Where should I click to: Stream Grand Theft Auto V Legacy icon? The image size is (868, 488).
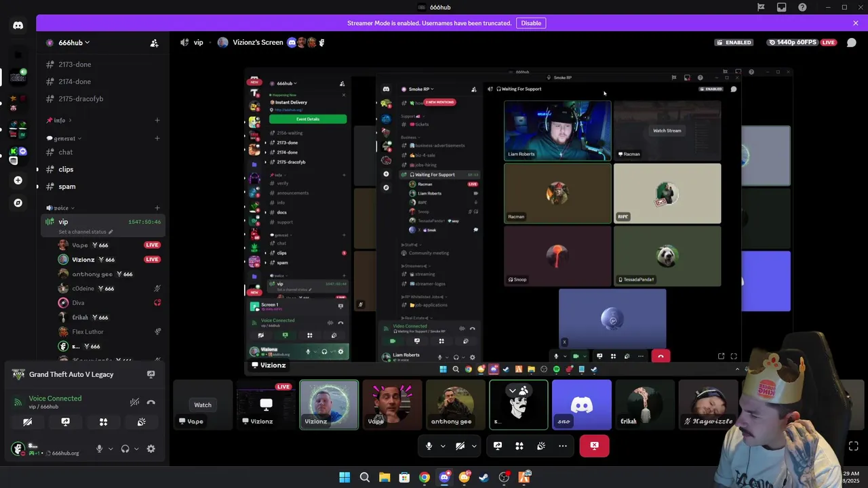[151, 374]
